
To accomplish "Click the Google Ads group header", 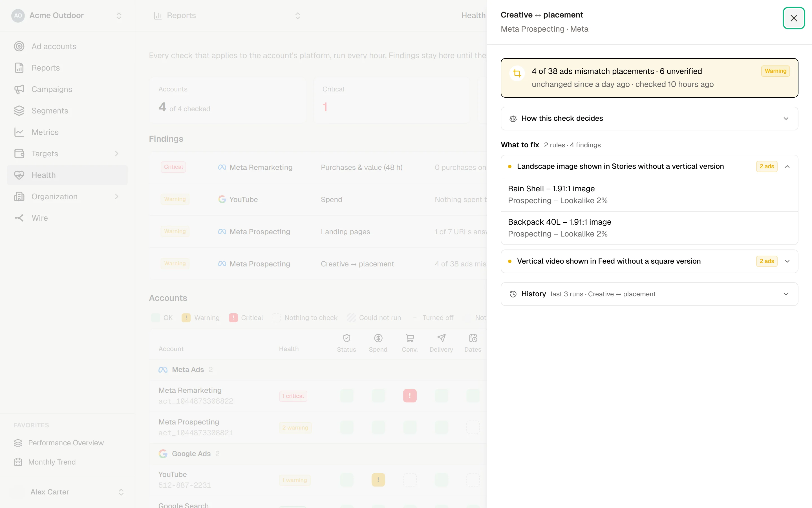I will coord(318,454).
